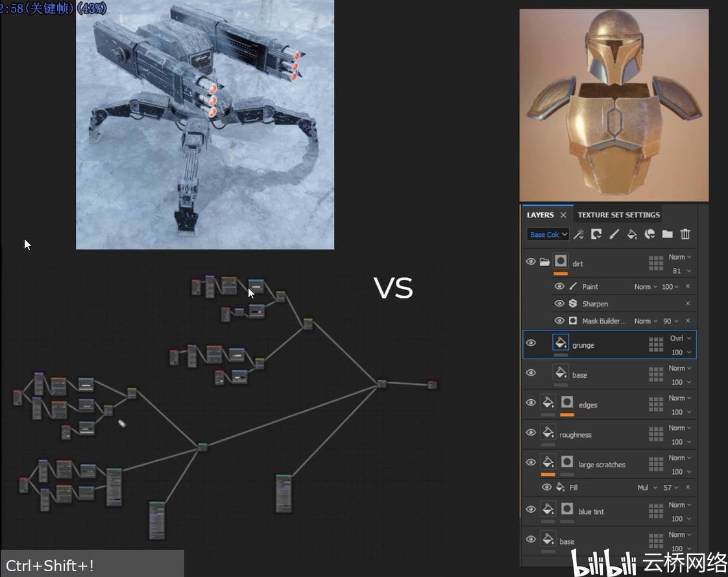Remove the Sharpen filter with its X
Viewport: 728px width, 577px height.
point(688,303)
